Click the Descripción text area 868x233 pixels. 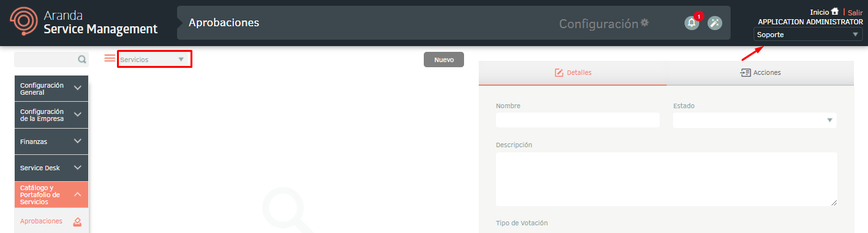click(666, 179)
